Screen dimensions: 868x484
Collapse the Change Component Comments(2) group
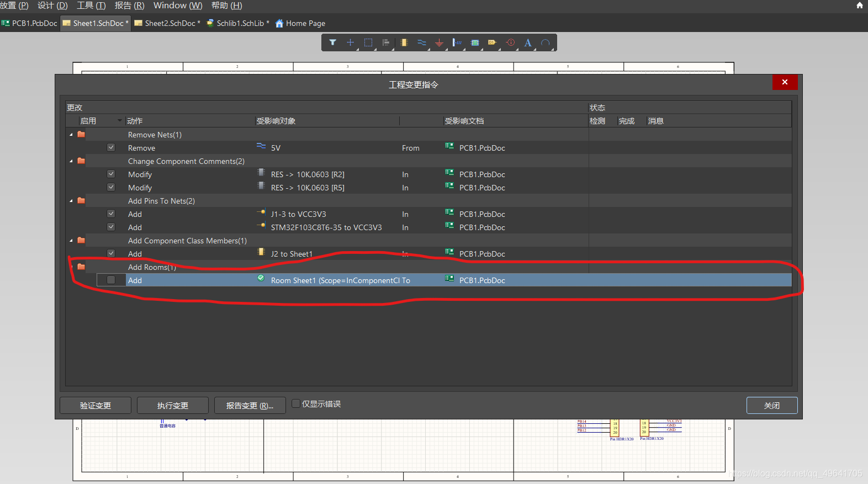(x=71, y=161)
